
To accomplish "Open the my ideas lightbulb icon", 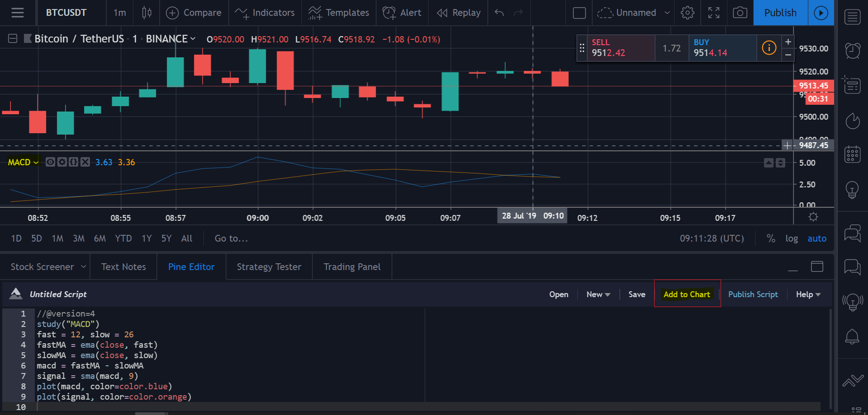I will tap(852, 190).
